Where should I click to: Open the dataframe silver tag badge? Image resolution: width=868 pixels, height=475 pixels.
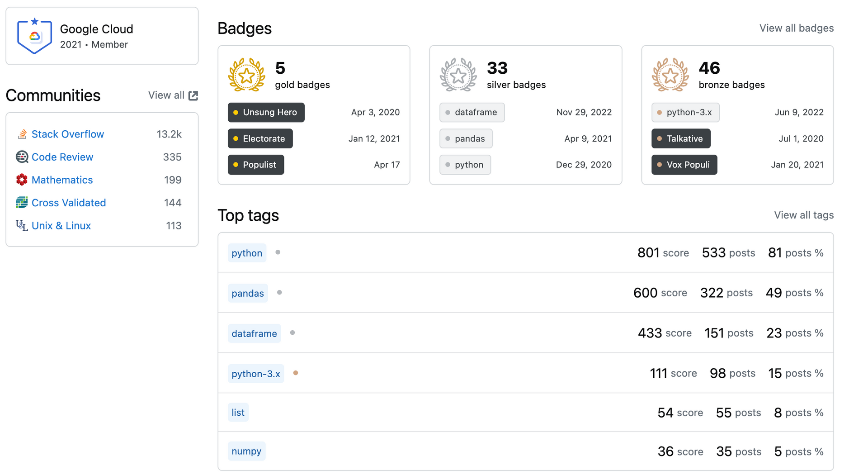click(x=472, y=113)
